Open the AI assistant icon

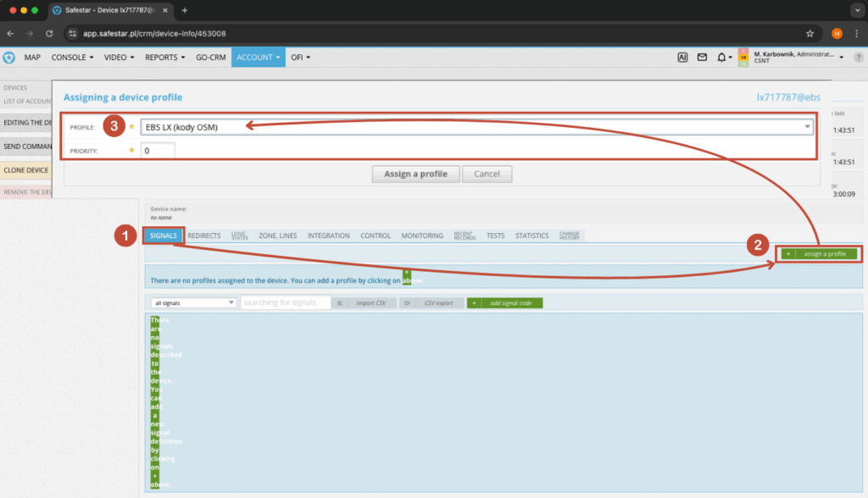pos(682,58)
